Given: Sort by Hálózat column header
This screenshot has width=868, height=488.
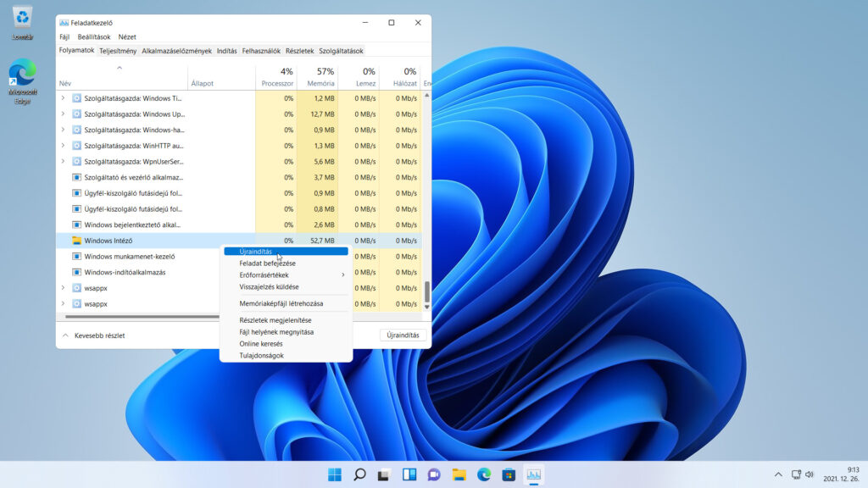Looking at the screenshot, I should coord(400,77).
